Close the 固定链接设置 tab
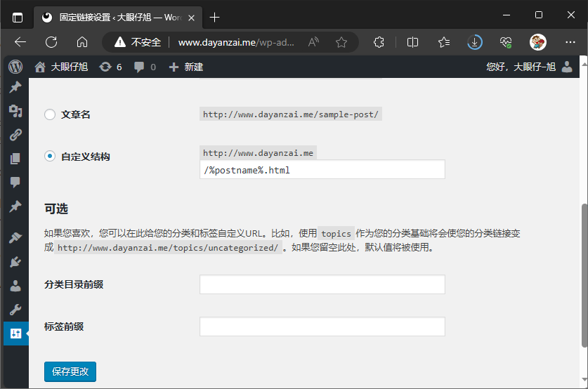This screenshot has width=588, height=389. point(191,18)
